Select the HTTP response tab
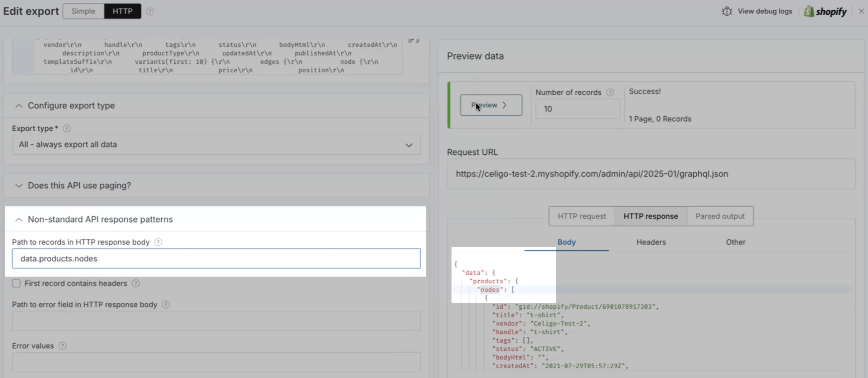 pos(650,216)
